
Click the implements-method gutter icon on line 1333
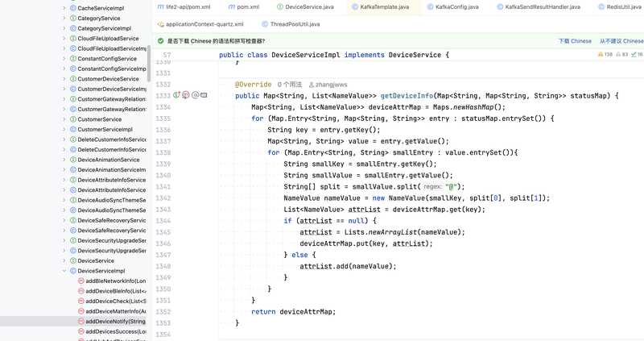(176, 95)
